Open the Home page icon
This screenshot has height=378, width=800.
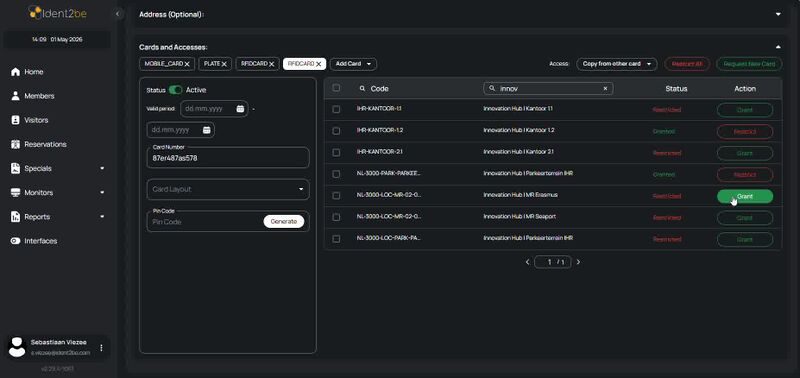tap(15, 72)
